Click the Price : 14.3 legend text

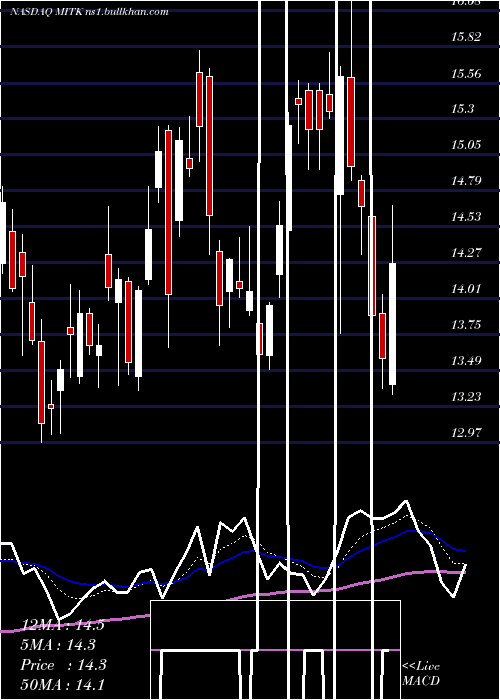click(63, 665)
